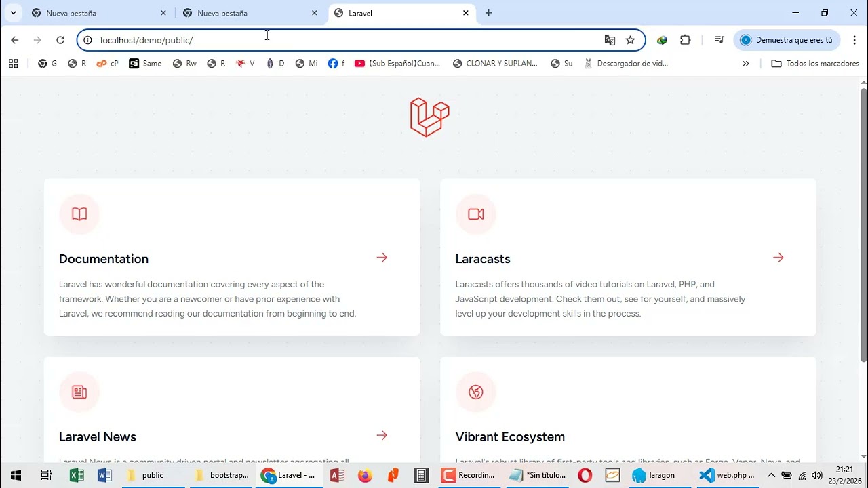Switch to the public folder taskbar window
868x488 pixels.
(x=153, y=475)
